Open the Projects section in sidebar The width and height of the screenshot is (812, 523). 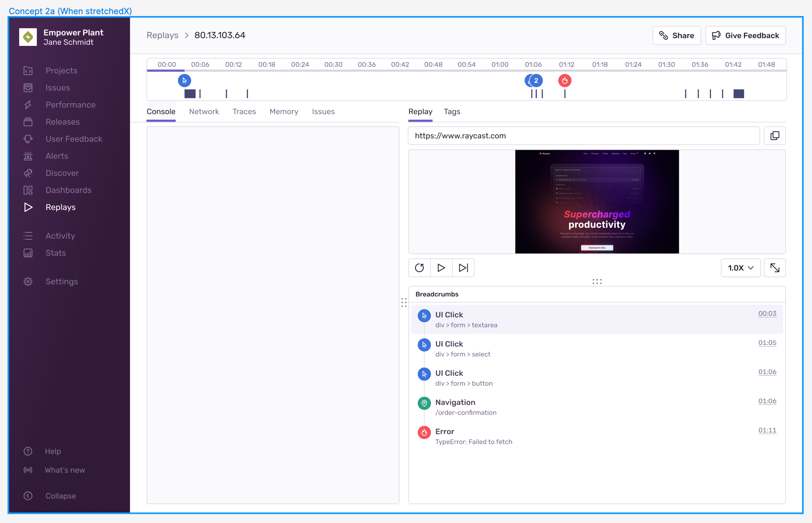61,70
